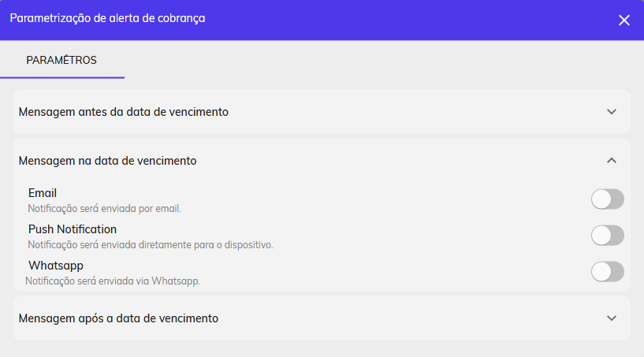Open the Mensagem antes da data de vencimento header

321,112
